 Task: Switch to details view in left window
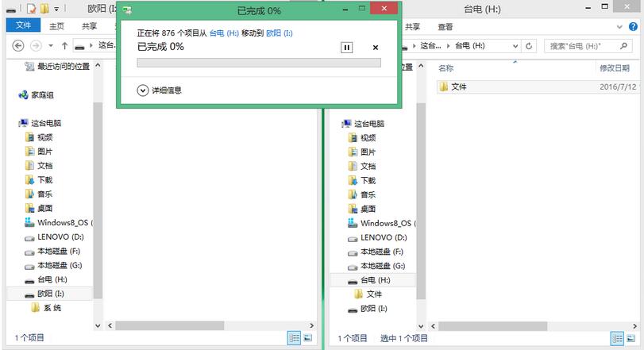coord(294,338)
